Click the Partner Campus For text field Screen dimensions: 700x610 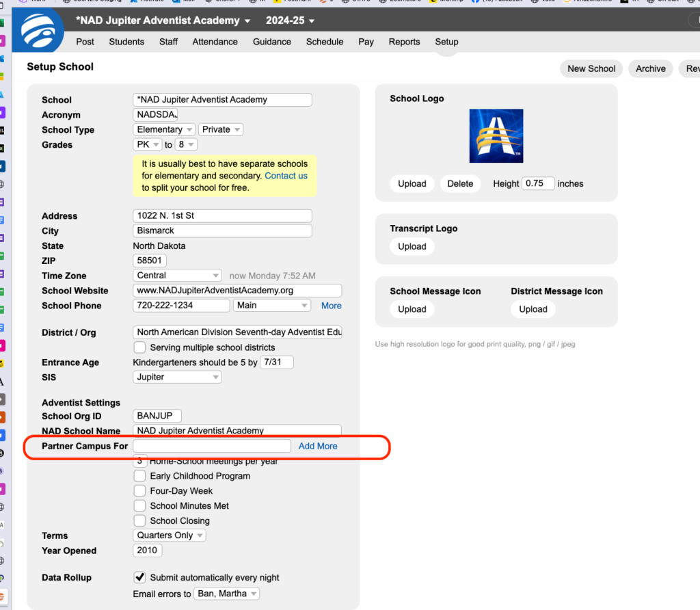pos(212,446)
